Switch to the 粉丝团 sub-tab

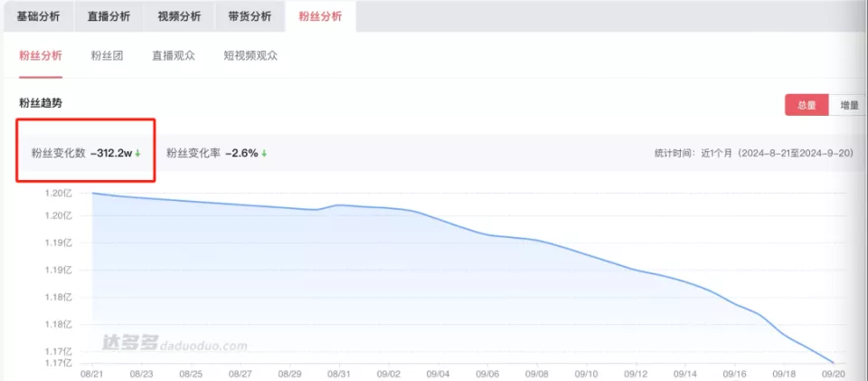[x=107, y=56]
